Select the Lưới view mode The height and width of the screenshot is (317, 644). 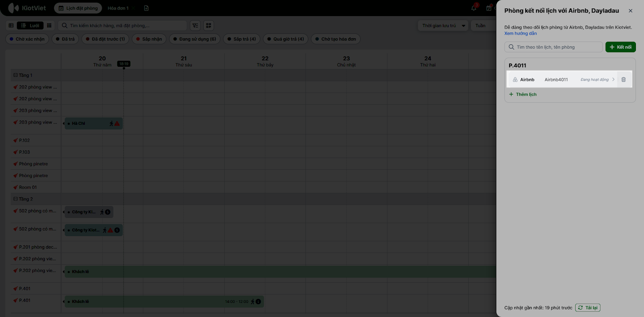(x=30, y=25)
